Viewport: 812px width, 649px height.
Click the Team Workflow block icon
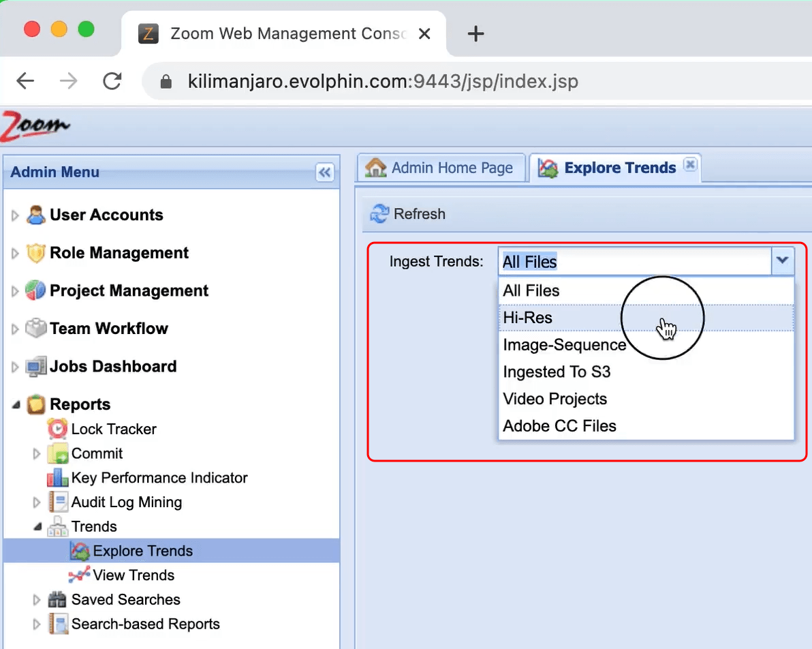click(35, 328)
